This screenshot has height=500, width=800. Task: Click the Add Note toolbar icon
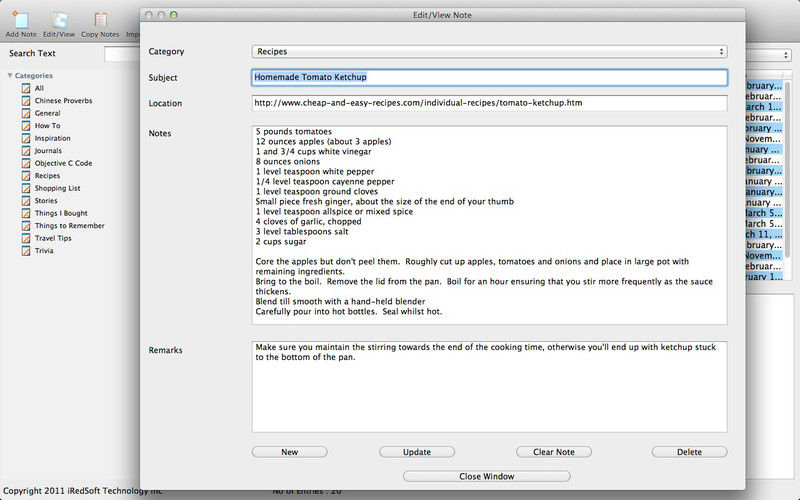pyautogui.click(x=20, y=20)
